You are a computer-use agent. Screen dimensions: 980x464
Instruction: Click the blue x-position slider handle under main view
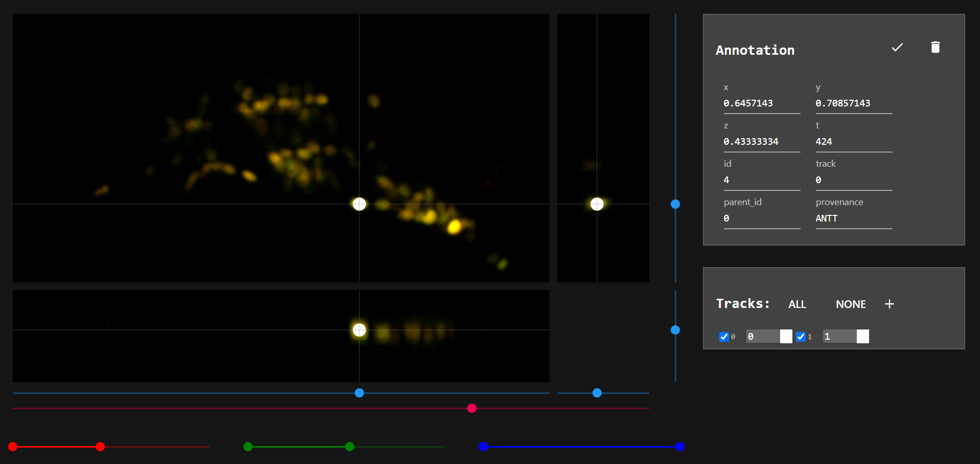pyautogui.click(x=359, y=393)
